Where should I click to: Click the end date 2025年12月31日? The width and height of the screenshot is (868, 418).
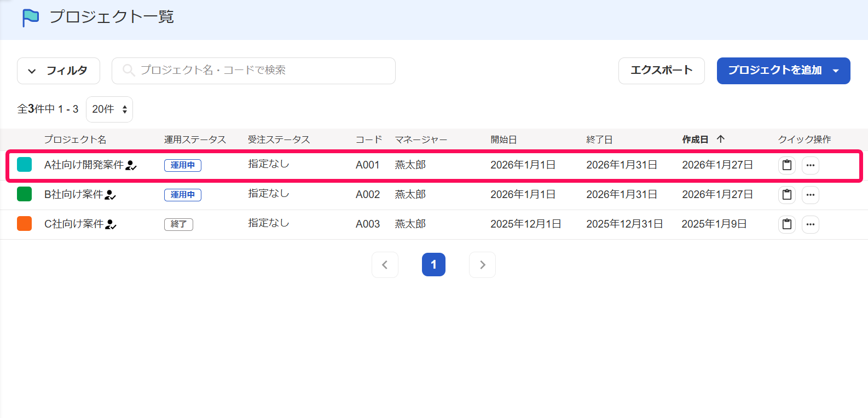coord(624,224)
